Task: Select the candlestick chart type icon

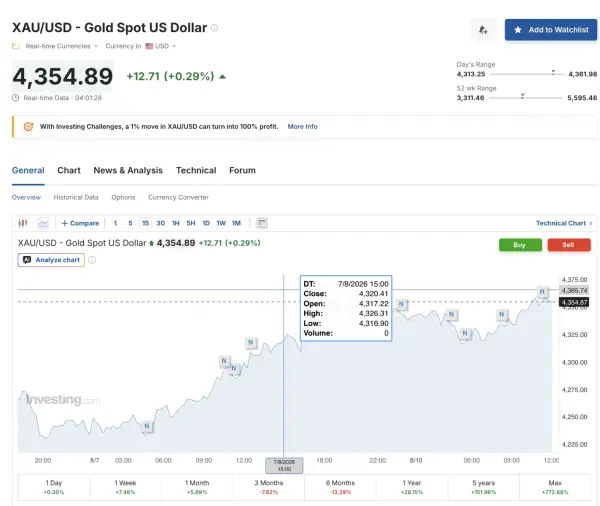Action: point(23,223)
